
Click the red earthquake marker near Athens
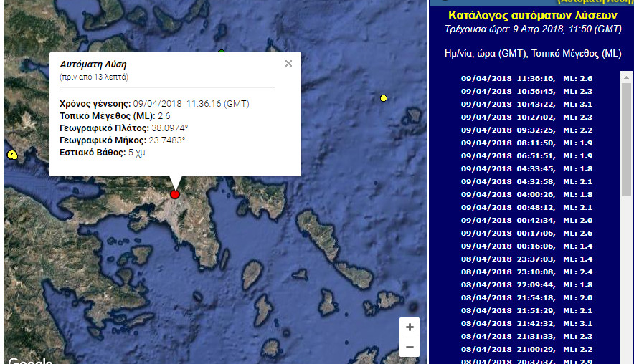coord(175,194)
